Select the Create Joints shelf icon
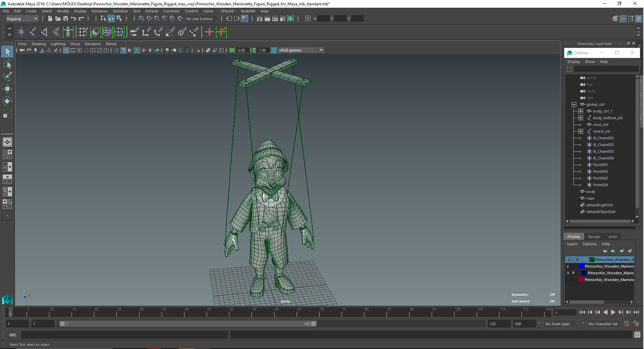Image resolution: width=644 pixels, height=349 pixels. point(33,32)
